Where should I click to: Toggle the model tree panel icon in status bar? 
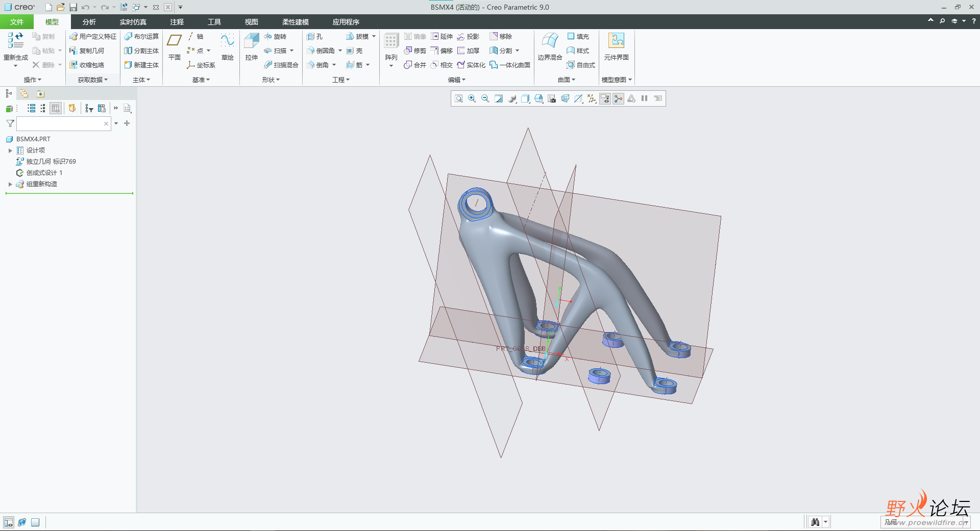click(9, 522)
